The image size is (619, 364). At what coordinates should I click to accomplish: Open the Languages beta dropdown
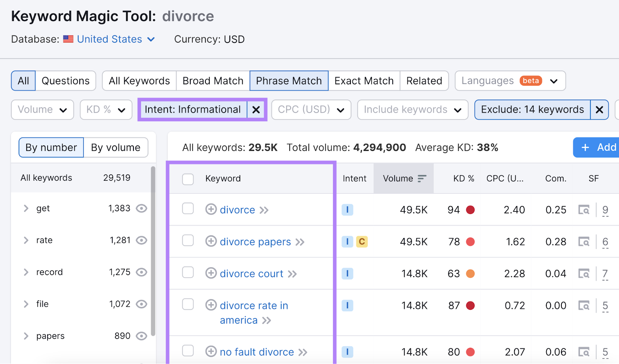[x=510, y=81]
